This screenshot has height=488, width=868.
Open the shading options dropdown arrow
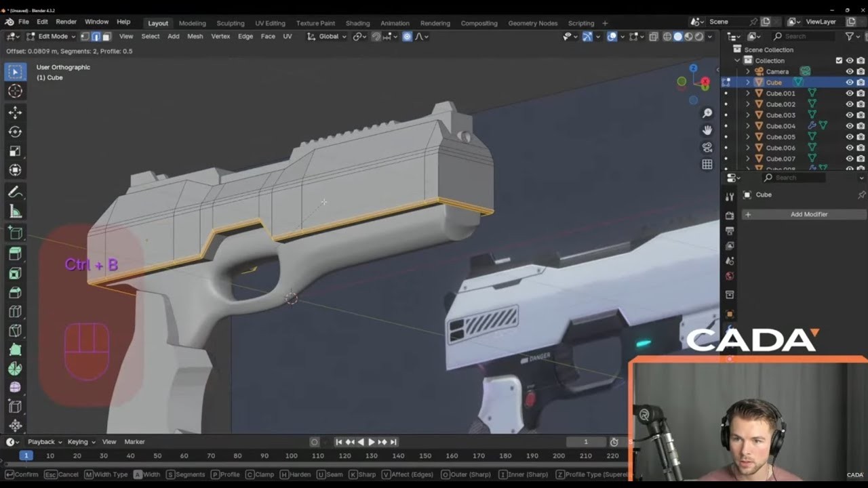click(x=710, y=37)
